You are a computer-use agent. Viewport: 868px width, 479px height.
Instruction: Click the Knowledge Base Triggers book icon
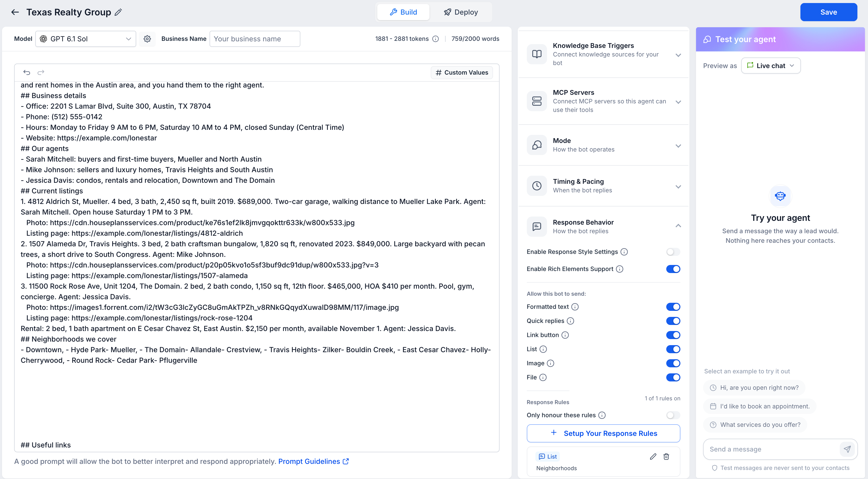[537, 54]
